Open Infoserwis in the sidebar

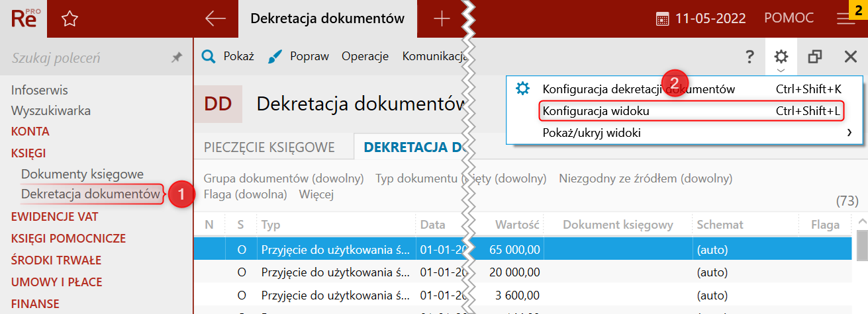click(39, 90)
